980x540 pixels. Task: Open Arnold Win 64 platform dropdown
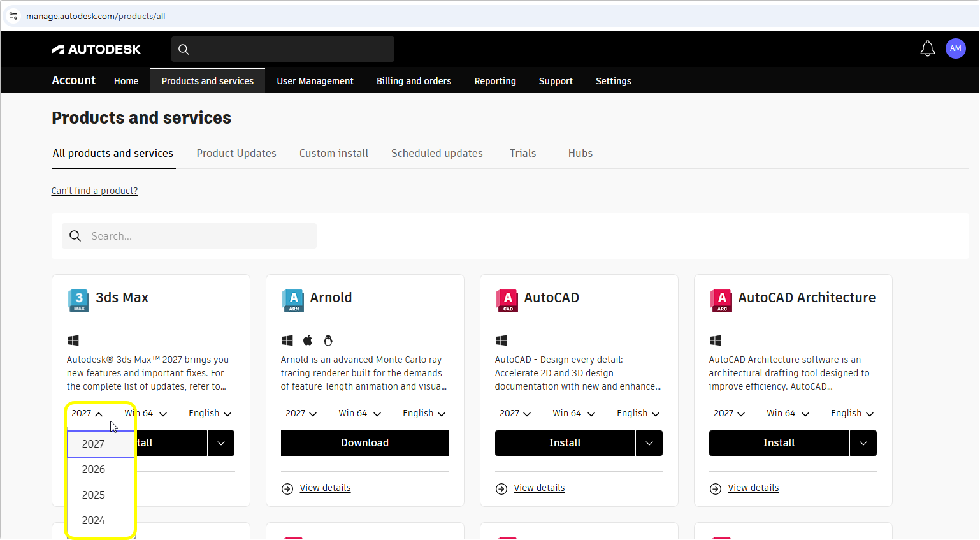(x=359, y=414)
